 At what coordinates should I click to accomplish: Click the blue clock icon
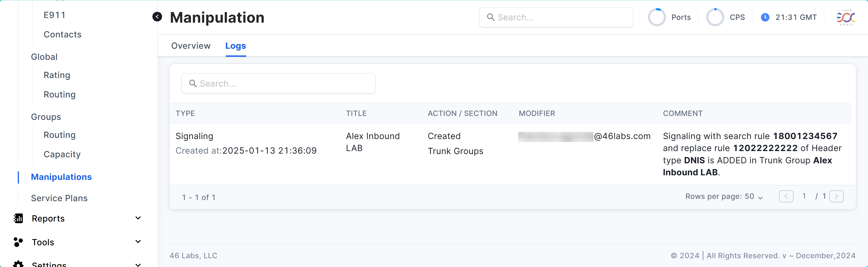tap(765, 17)
